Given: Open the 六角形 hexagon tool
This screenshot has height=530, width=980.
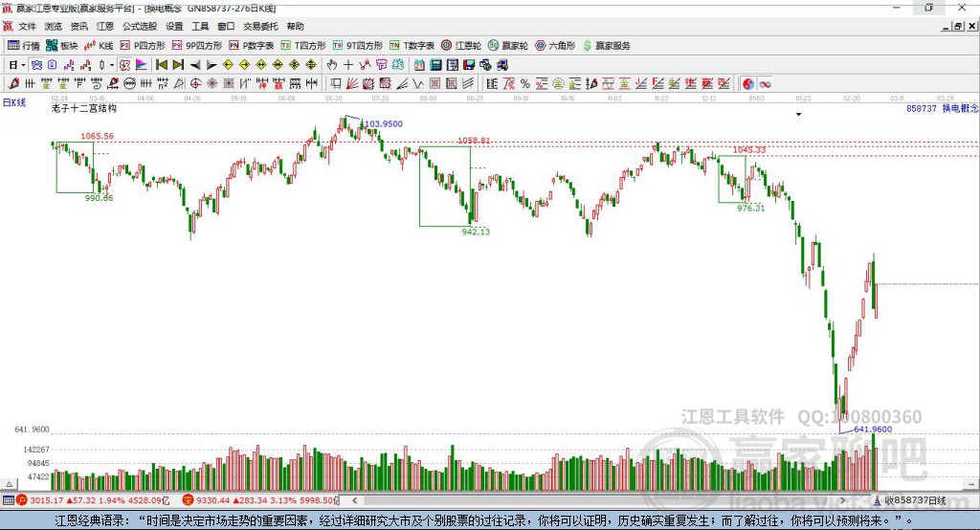Looking at the screenshot, I should (x=555, y=46).
